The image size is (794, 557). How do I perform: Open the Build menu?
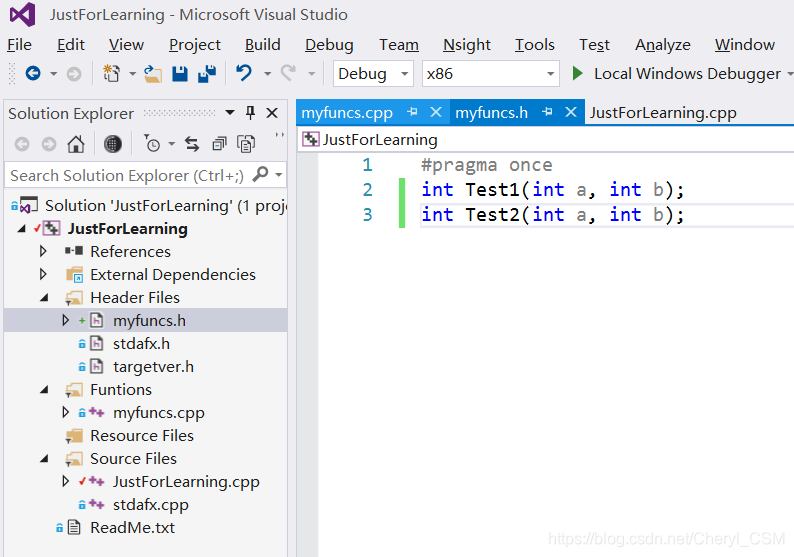262,45
